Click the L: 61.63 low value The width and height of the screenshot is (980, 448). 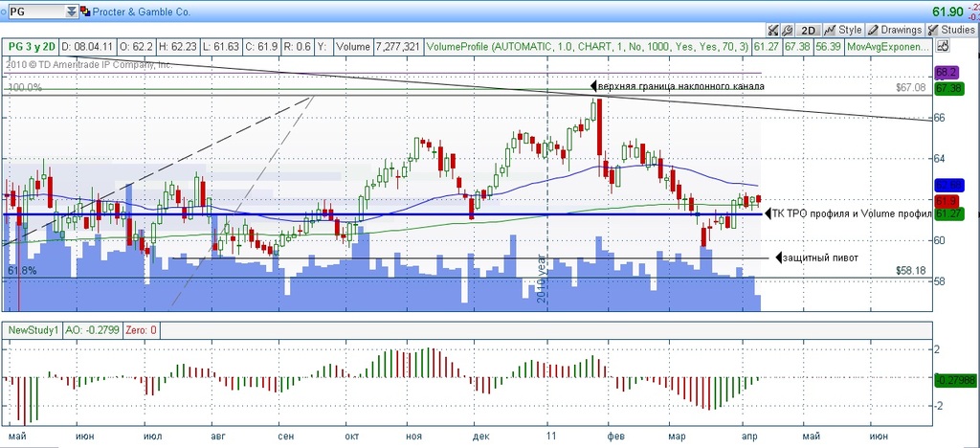click(220, 46)
